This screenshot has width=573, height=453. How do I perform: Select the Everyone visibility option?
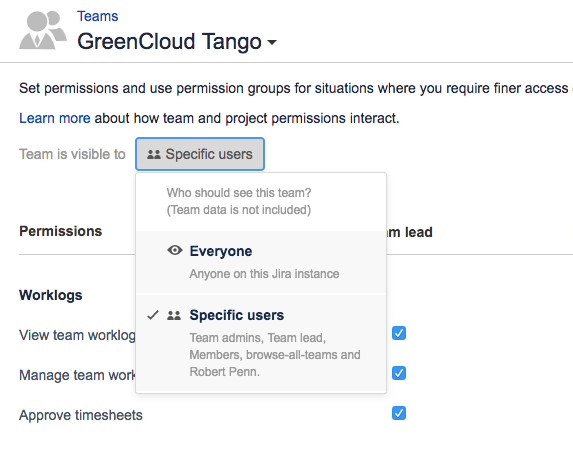pyautogui.click(x=261, y=262)
